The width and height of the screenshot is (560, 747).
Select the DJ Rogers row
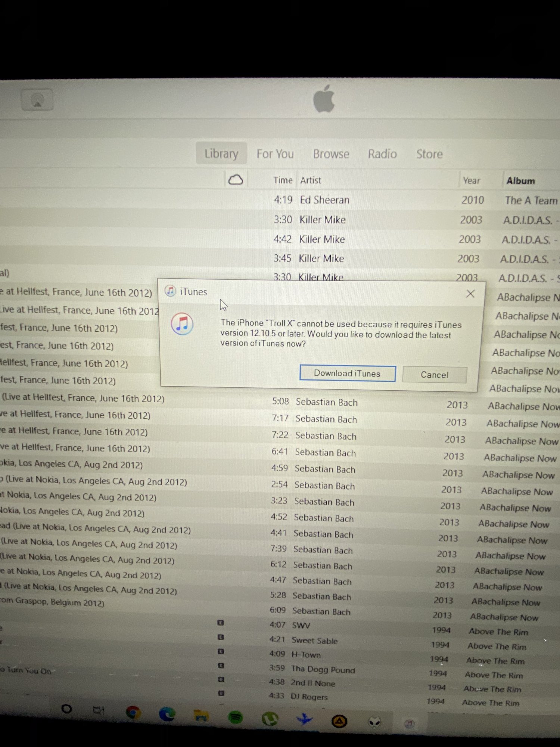tap(280, 697)
